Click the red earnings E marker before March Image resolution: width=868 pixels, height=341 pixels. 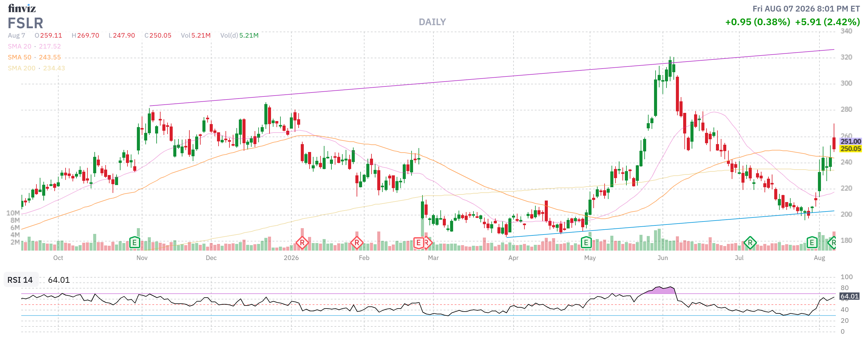[418, 243]
